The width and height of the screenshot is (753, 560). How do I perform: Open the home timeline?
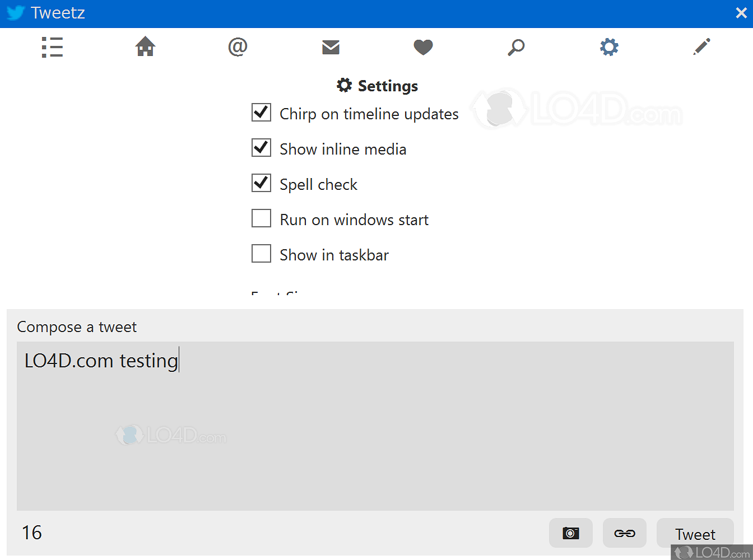point(145,47)
